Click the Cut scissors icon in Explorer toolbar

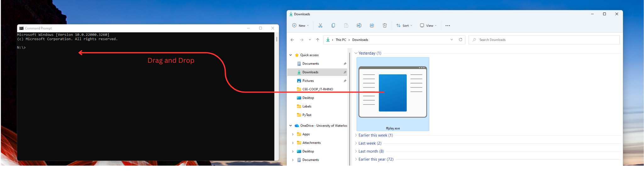tap(320, 25)
